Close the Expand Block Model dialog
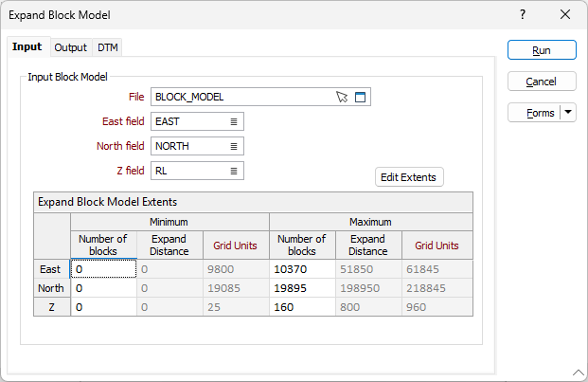 click(565, 15)
